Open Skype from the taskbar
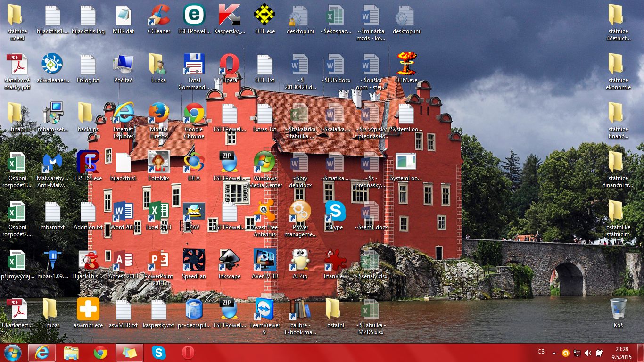Screen dimensions: 644x362 coord(159,352)
